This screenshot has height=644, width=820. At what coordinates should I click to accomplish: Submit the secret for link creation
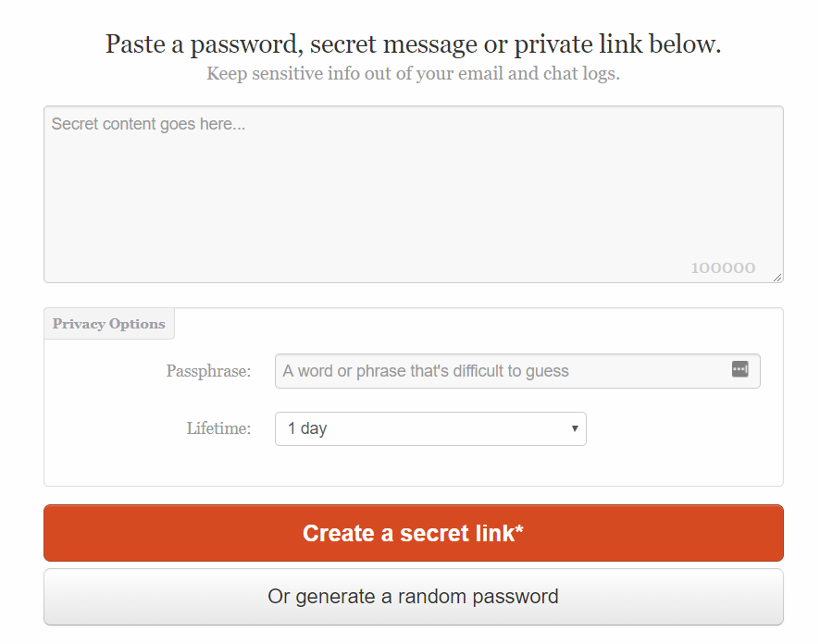413,533
